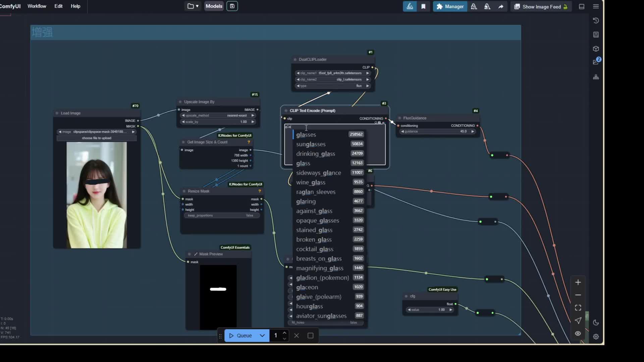Image resolution: width=644 pixels, height=362 pixels.
Task: Open the Edit menu
Action: tap(58, 6)
